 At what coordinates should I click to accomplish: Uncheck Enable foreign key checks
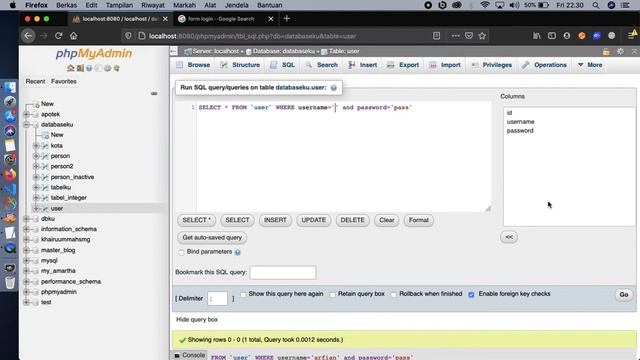pyautogui.click(x=471, y=294)
